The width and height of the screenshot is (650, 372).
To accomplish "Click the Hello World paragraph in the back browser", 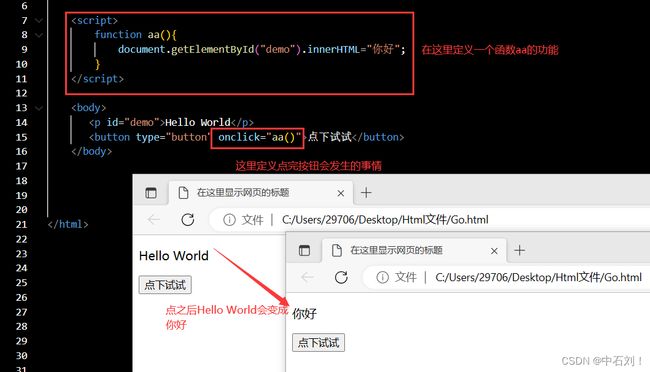I will pyautogui.click(x=174, y=256).
